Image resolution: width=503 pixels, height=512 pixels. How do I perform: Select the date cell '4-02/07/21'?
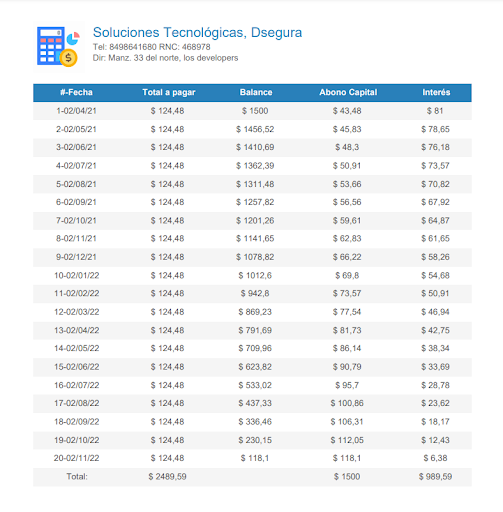click(76, 166)
